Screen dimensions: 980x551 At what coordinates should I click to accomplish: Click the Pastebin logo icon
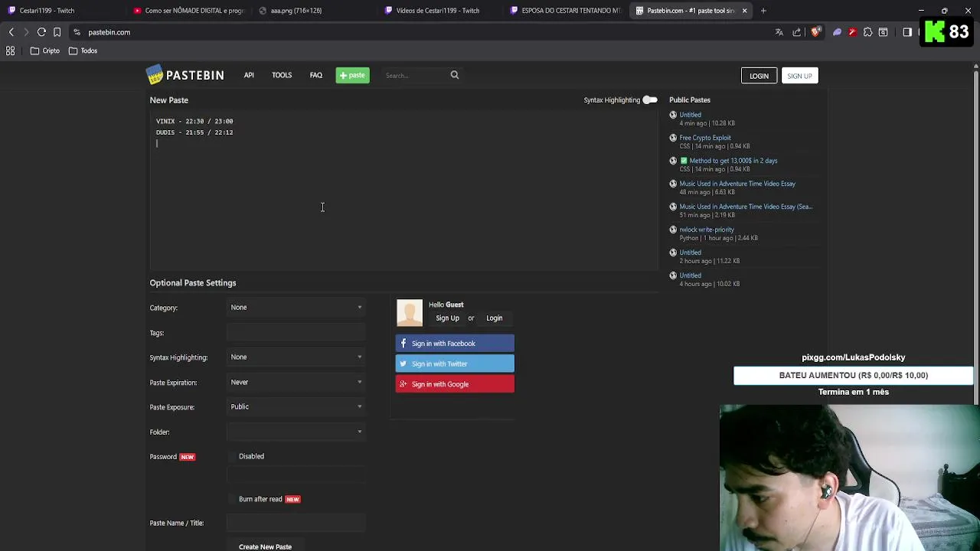155,75
